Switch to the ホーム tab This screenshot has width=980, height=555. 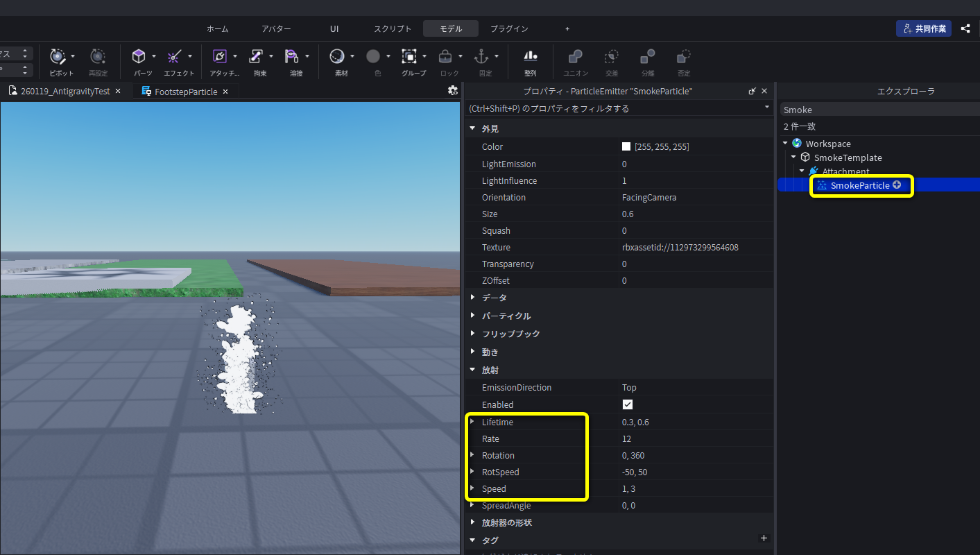click(x=217, y=28)
